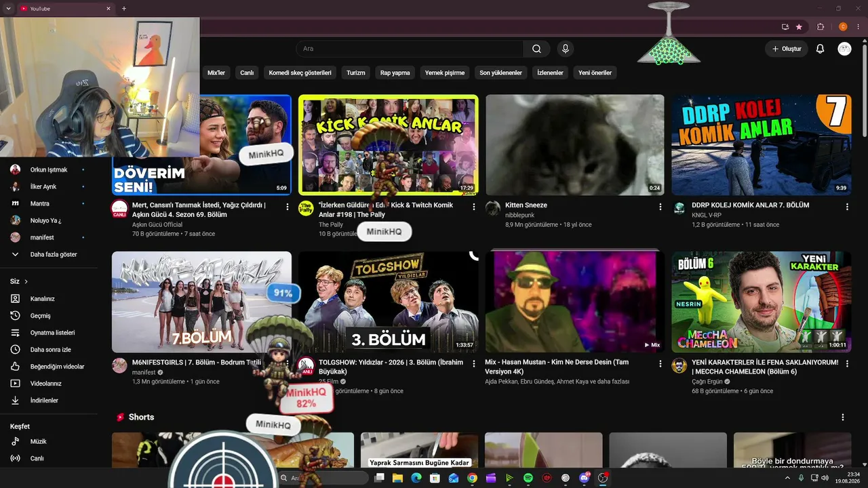The width and height of the screenshot is (868, 488).
Task: Open a new browser tab
Action: [x=123, y=9]
